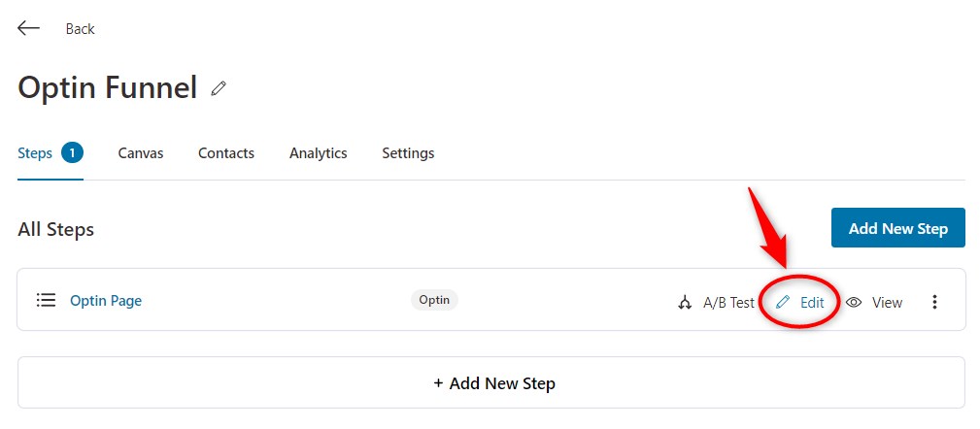Image resolution: width=980 pixels, height=429 pixels.
Task: Click the Edit text link
Action: 812,303
